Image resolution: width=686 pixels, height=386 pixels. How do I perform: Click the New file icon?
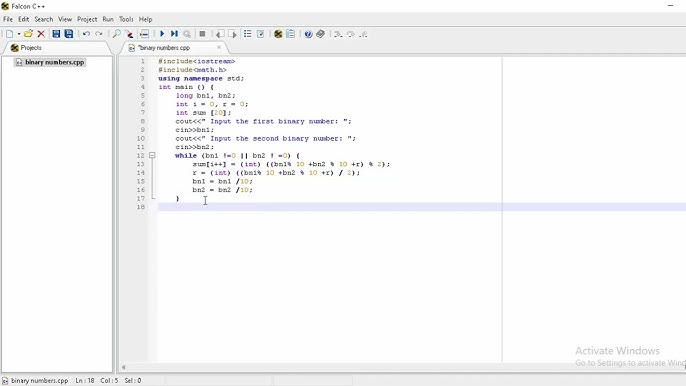click(x=9, y=34)
